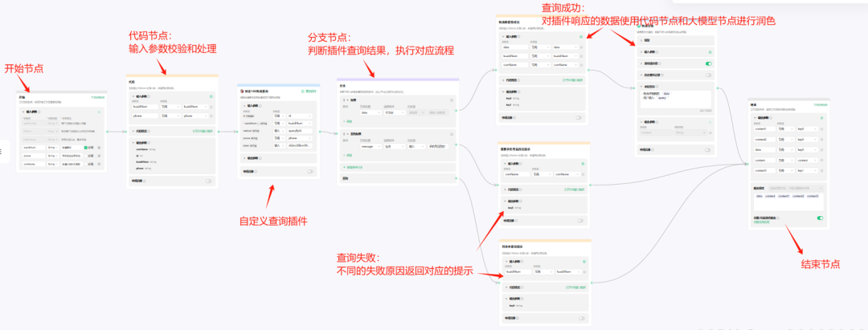Image resolution: width=868 pixels, height=330 pixels.
Task: Click 更新组件 in 快递100 plugin node
Action: tap(309, 92)
